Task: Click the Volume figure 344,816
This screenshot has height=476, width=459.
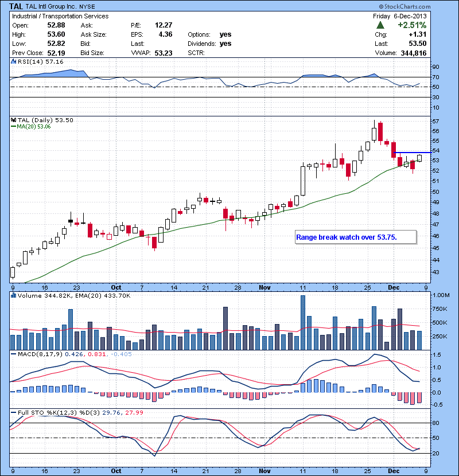Action: pos(414,53)
